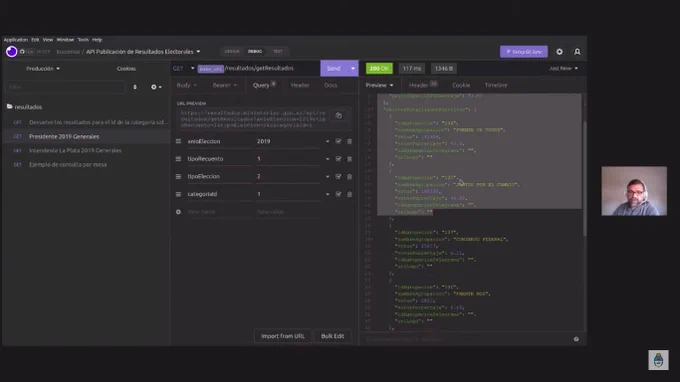The height and width of the screenshot is (382, 680).
Task: Switch to the Design tab
Action: pyautogui.click(x=232, y=52)
